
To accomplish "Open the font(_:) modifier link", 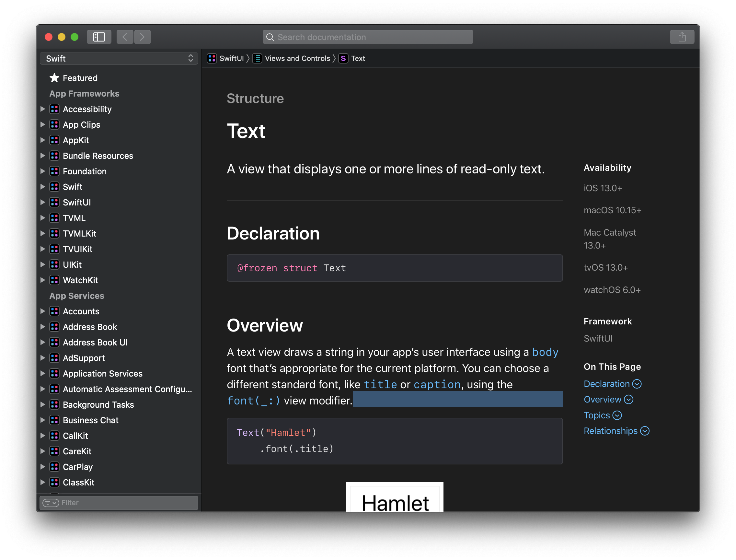I will coord(253,401).
